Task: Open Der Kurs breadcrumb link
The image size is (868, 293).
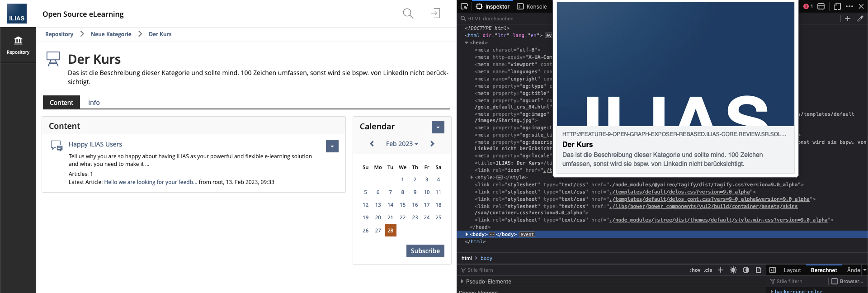Action: [160, 34]
